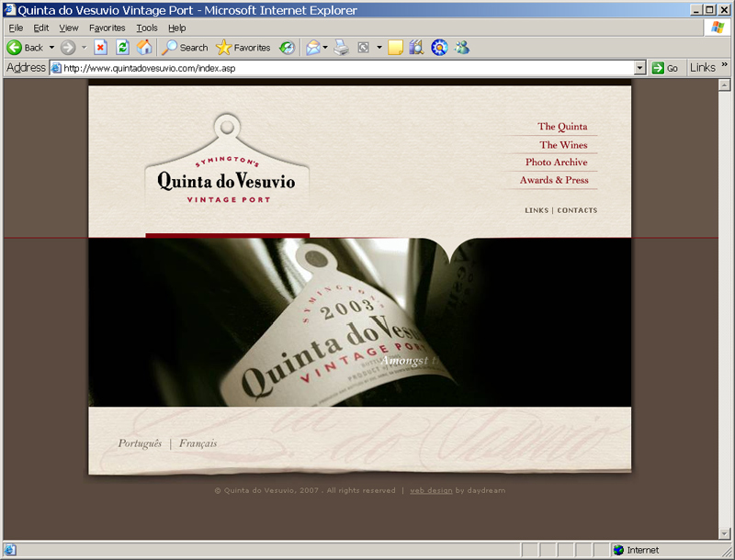The image size is (735, 560).
Task: Click the '© Quinta do Vesuvio, 2007' copyright text
Action: pos(266,490)
